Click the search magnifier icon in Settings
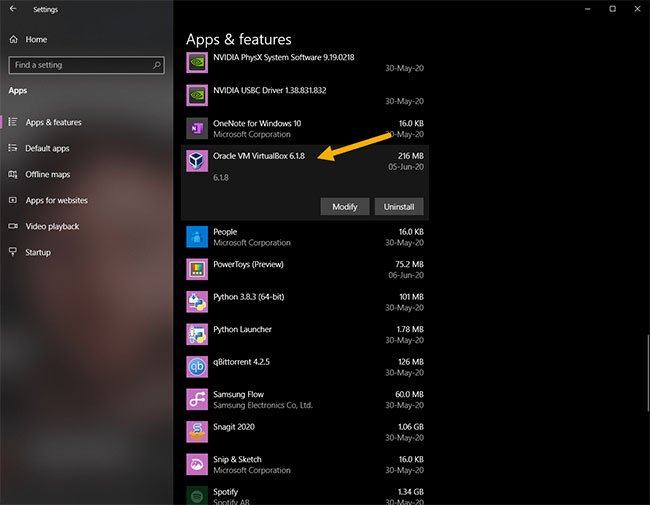 (x=157, y=65)
